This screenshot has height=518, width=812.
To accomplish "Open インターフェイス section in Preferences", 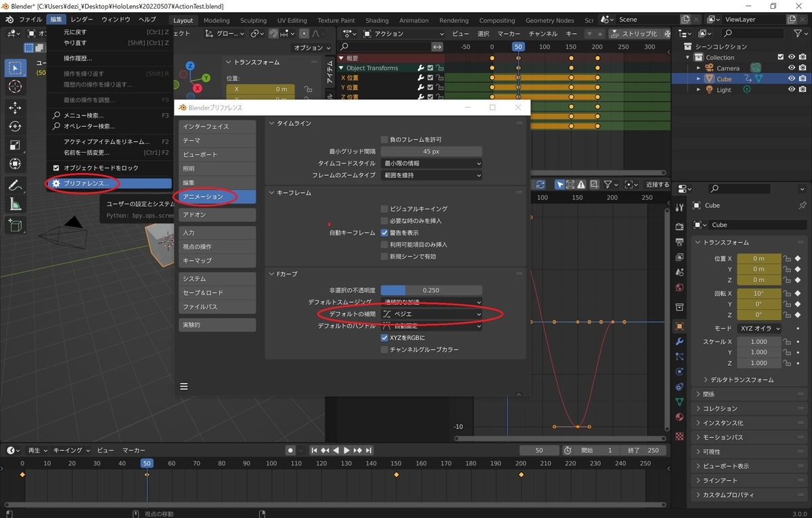I will 217,126.
